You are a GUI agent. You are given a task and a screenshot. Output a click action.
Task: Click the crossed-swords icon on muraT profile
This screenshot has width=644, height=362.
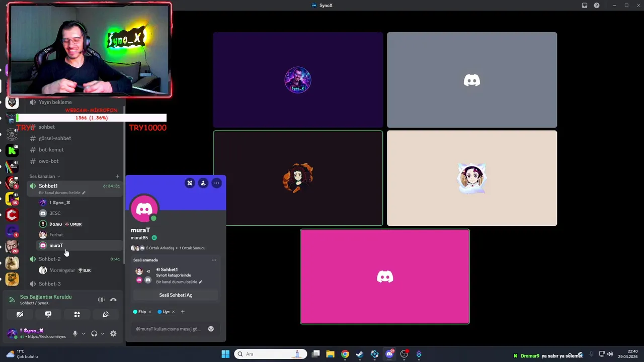click(190, 183)
